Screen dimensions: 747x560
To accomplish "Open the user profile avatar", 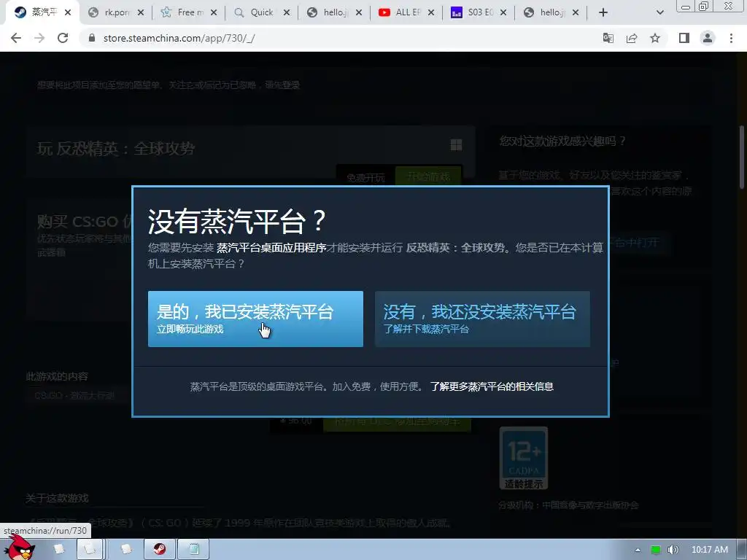I will [708, 38].
